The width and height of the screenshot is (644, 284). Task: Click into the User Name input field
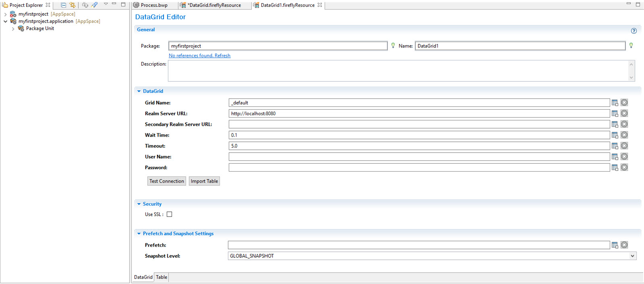[419, 157]
